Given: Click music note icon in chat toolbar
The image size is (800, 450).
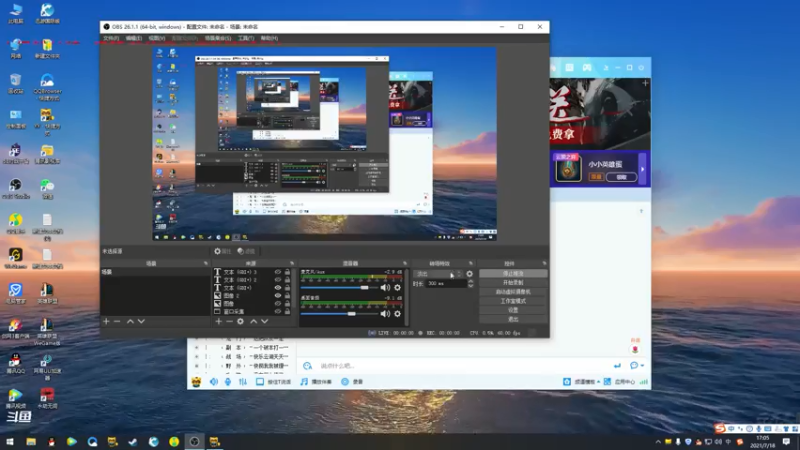Looking at the screenshot, I should click(305, 382).
